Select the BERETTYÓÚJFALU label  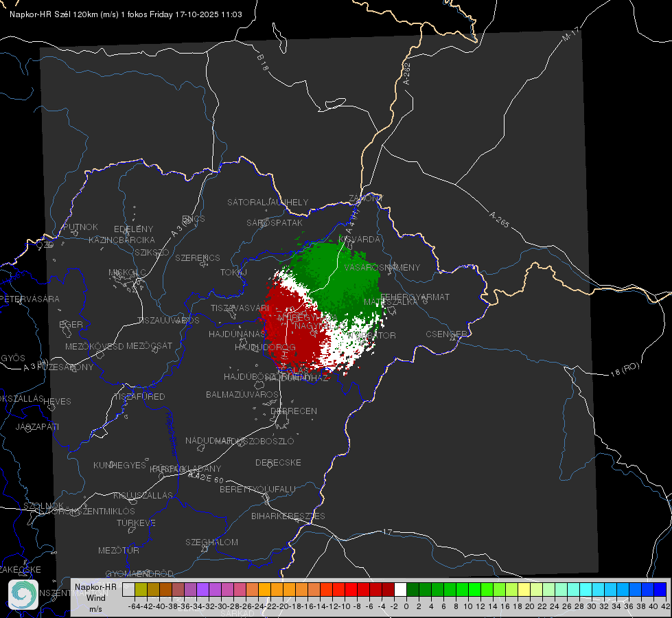(x=257, y=489)
